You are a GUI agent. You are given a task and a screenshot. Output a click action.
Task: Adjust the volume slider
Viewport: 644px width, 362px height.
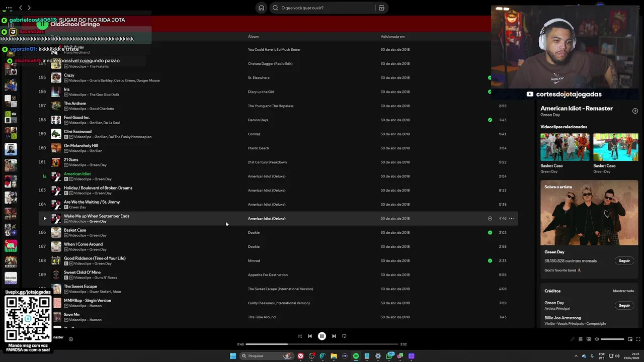[x=612, y=339]
